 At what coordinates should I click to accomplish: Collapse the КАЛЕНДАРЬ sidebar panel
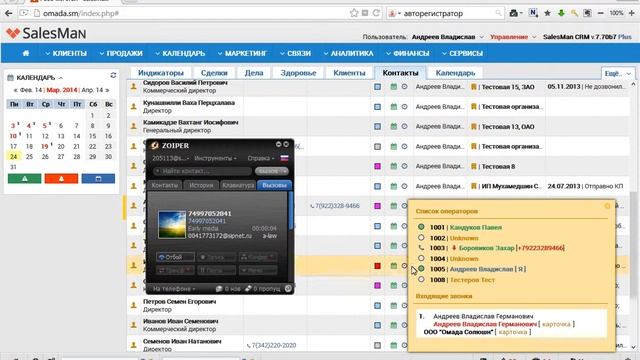[61, 78]
